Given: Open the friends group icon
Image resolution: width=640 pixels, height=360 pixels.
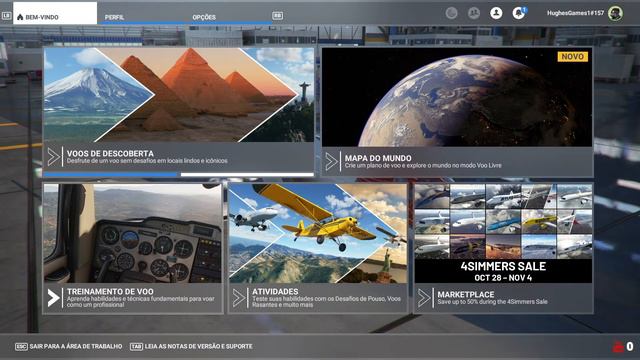Looking at the screenshot, I should (x=474, y=13).
